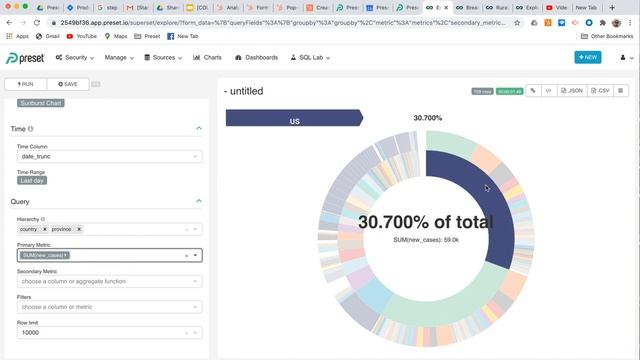Open the Secondary Metric dropdown

click(109, 282)
